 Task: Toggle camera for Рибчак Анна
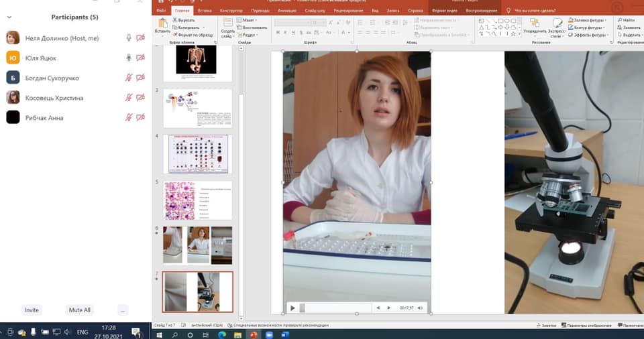[x=140, y=118]
